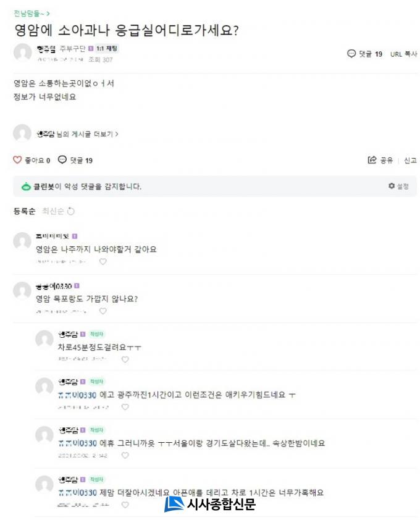
Task: Select the 등록순 sort tab
Action: pyautogui.click(x=24, y=211)
